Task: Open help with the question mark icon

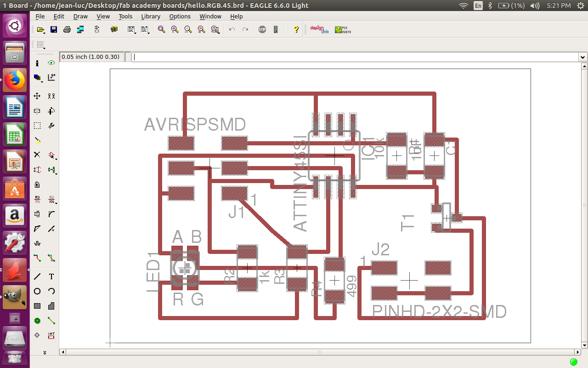Action: coord(296,29)
